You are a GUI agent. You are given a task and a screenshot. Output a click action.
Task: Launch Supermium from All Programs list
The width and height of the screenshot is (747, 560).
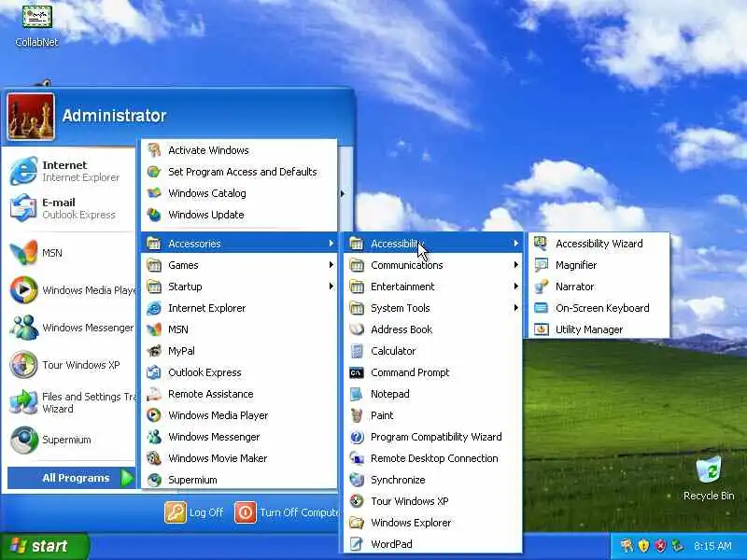pyautogui.click(x=239, y=480)
